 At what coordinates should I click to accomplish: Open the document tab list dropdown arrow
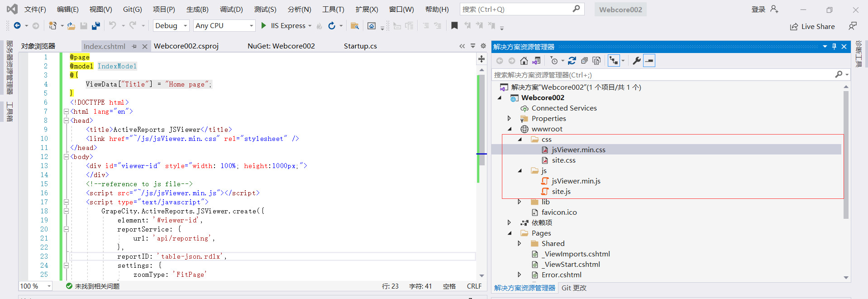tap(473, 46)
